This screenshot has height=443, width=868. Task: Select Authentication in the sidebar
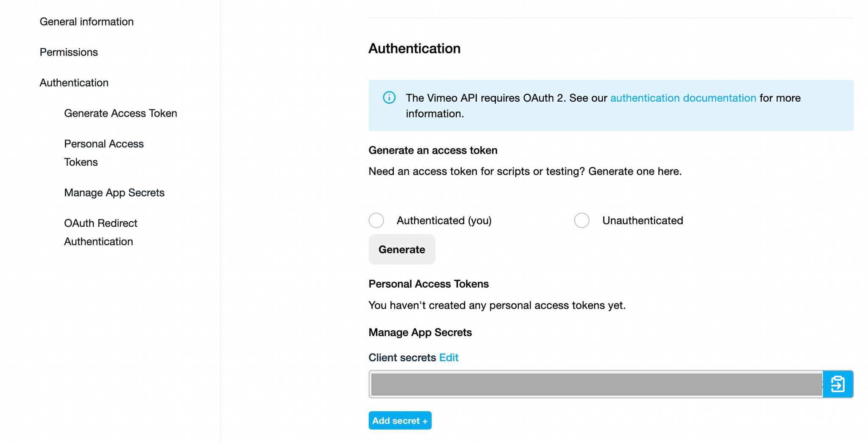[74, 83]
